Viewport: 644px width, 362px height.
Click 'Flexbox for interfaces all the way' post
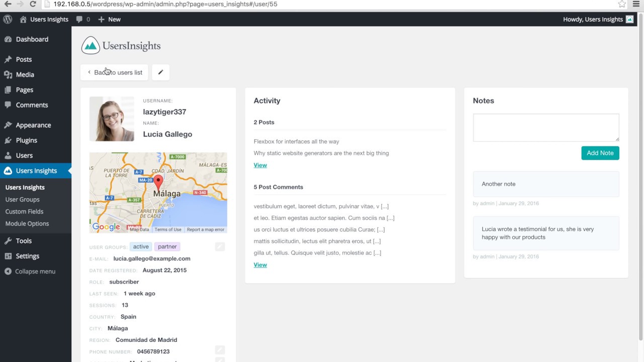pyautogui.click(x=296, y=141)
